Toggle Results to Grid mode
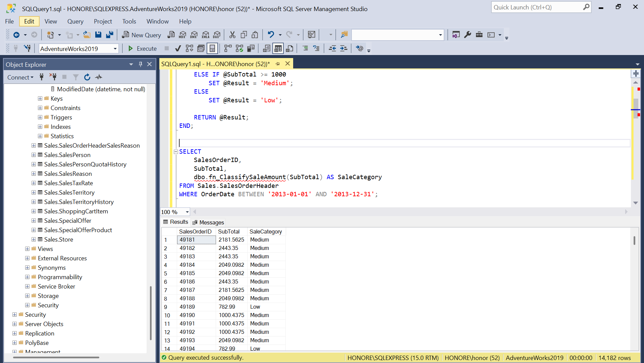The width and height of the screenshot is (644, 363). click(x=278, y=49)
